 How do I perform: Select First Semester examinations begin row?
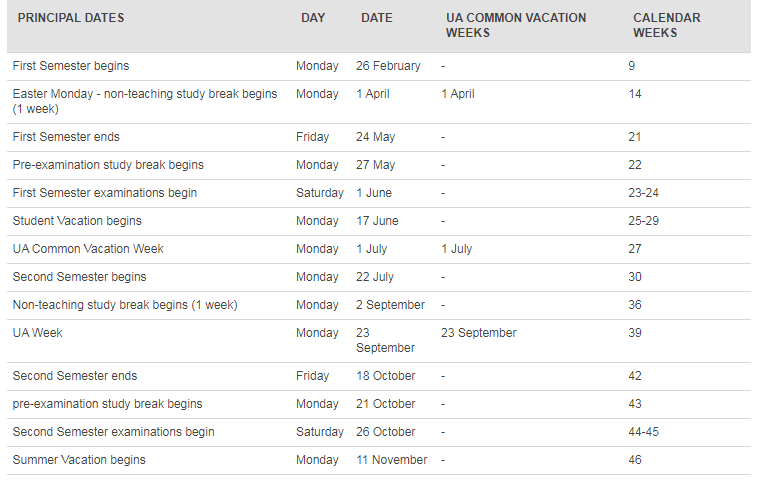(x=379, y=193)
